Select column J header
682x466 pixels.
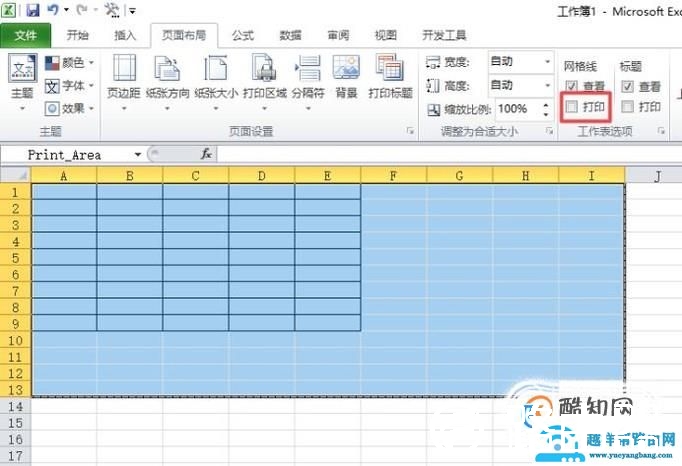click(658, 176)
